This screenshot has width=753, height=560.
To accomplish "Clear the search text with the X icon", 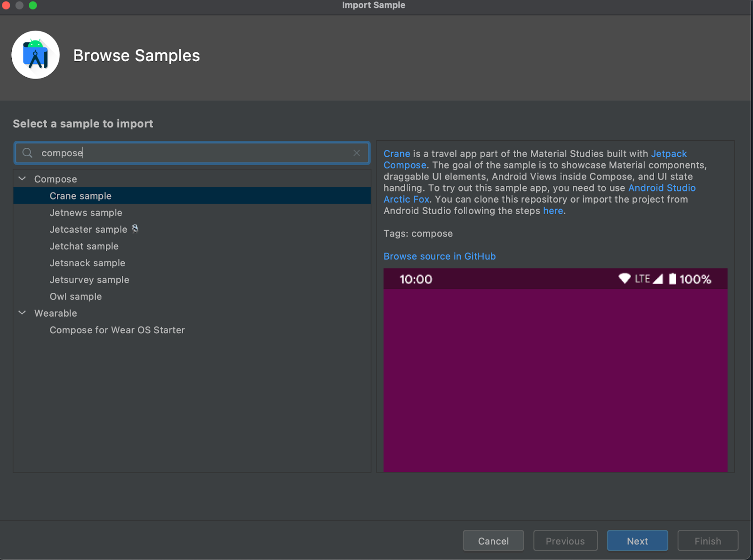I will (357, 153).
